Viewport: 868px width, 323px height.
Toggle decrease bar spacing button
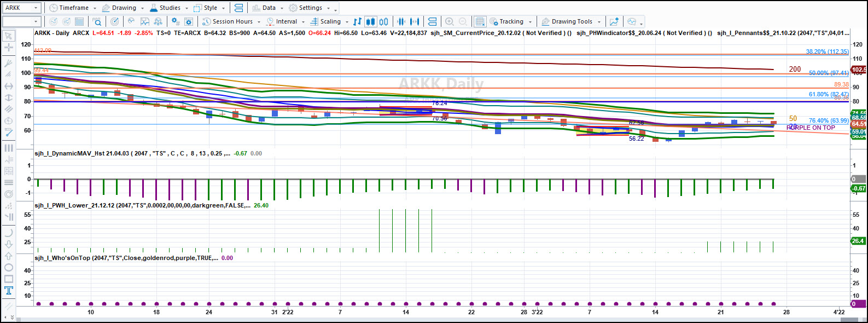(x=401, y=22)
